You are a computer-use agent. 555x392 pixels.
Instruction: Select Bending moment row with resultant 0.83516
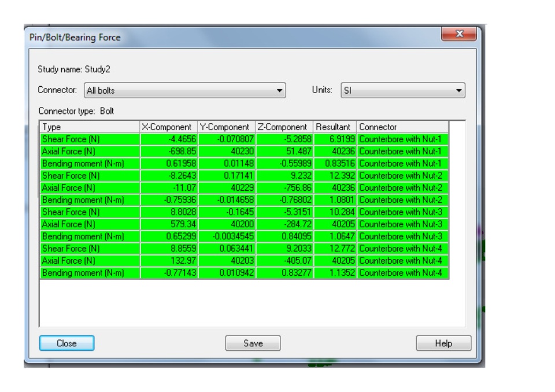pos(244,164)
